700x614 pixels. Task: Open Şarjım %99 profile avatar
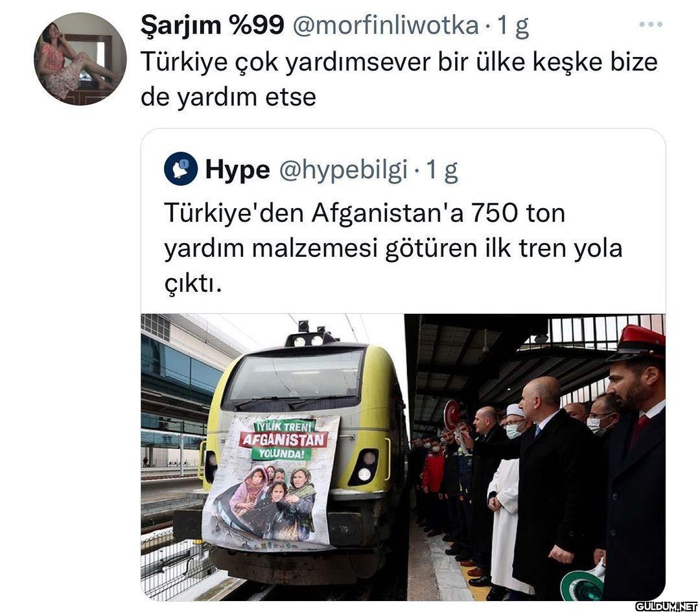pos(80,59)
